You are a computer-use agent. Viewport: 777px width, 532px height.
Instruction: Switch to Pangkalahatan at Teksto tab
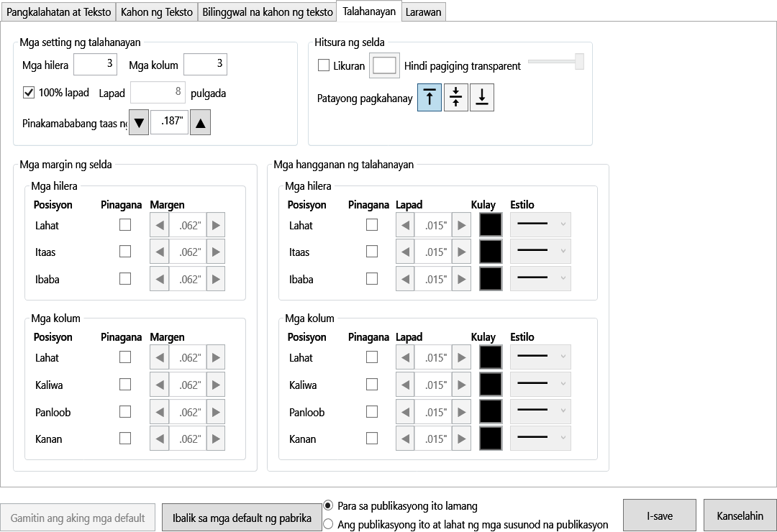(x=58, y=12)
